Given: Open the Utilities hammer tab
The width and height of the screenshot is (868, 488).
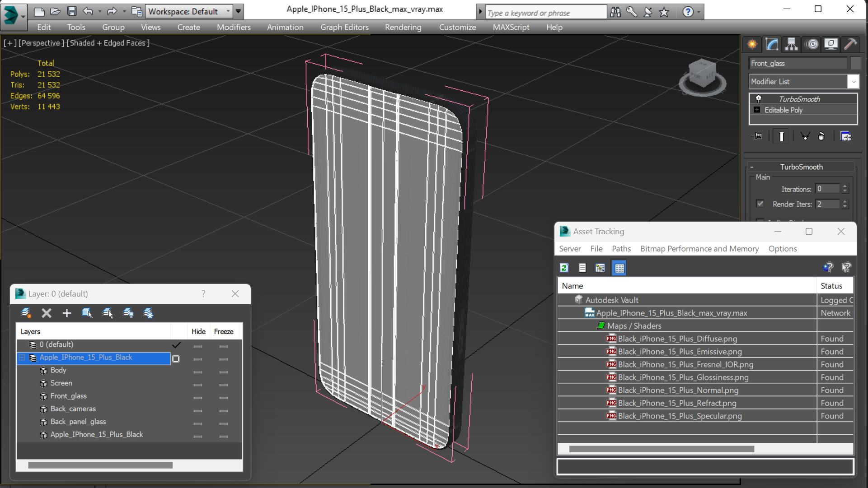Looking at the screenshot, I should (850, 44).
